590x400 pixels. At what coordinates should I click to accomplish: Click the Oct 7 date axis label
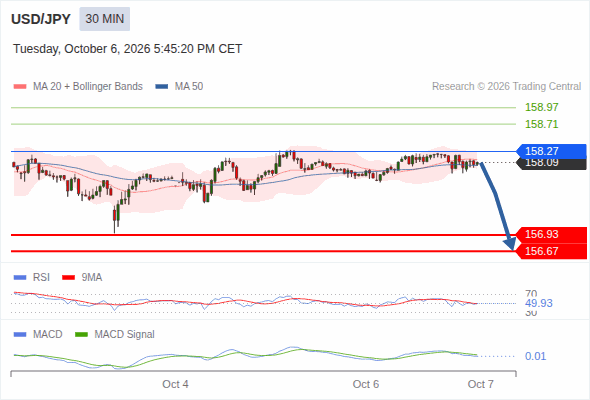(x=481, y=384)
